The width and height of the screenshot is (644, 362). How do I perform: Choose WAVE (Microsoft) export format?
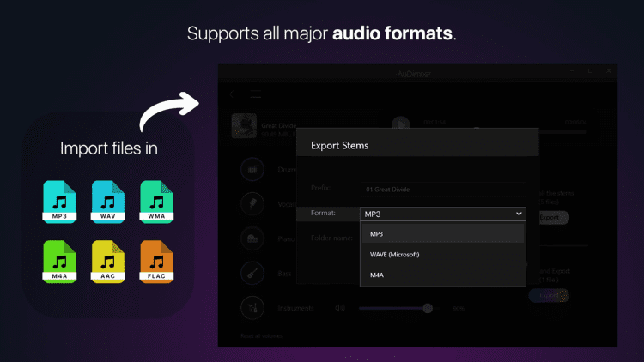pos(443,255)
